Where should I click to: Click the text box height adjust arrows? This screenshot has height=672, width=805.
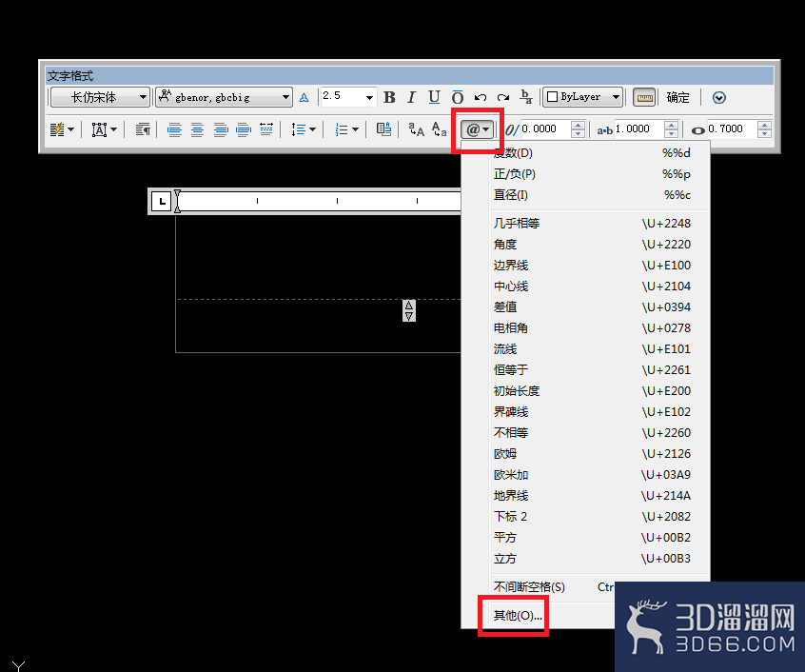coord(408,310)
